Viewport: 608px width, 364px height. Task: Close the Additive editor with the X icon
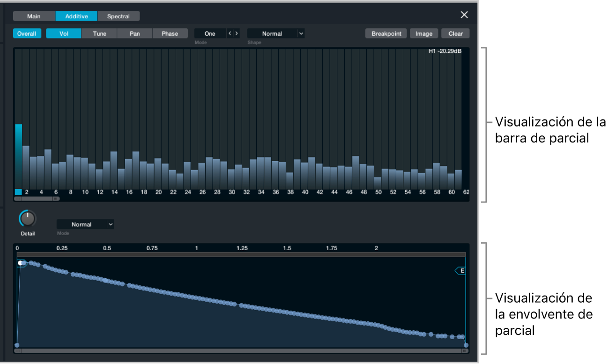tap(464, 15)
